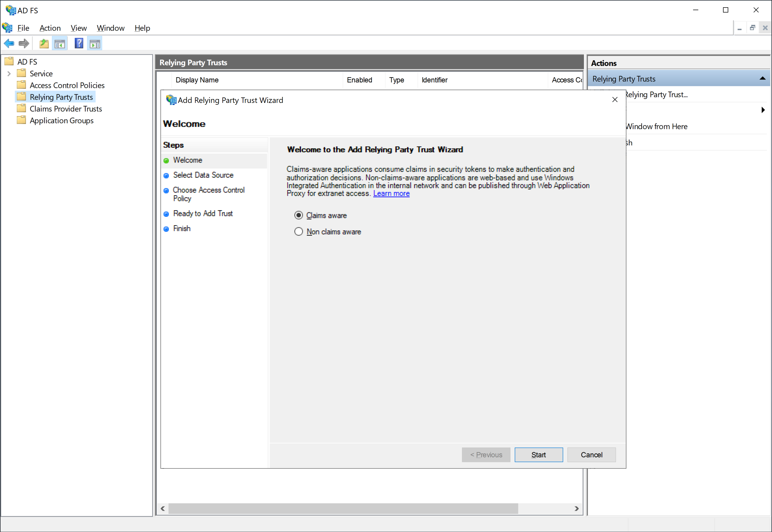The width and height of the screenshot is (772, 532).
Task: Click the Finish step bullet
Action: pyautogui.click(x=166, y=229)
